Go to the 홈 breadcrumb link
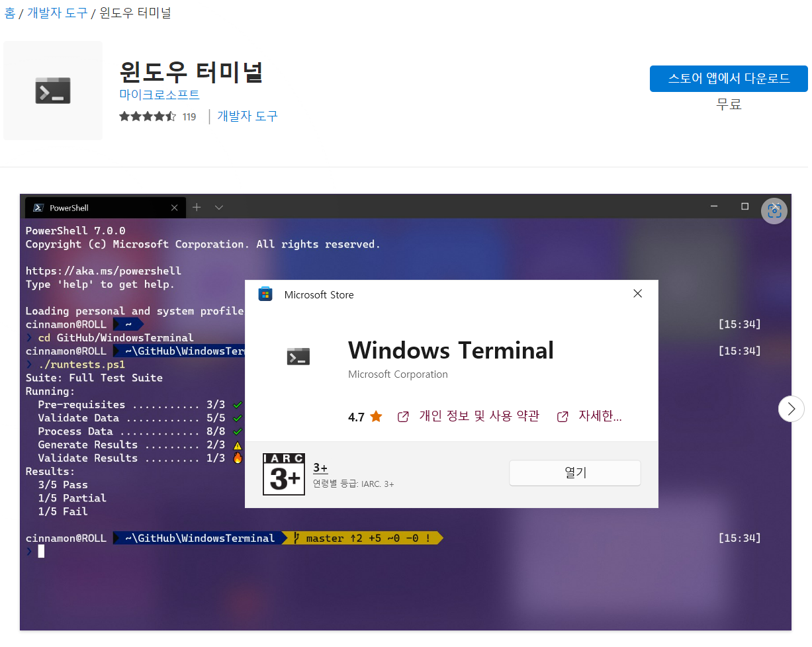The width and height of the screenshot is (812, 647). click(x=9, y=13)
